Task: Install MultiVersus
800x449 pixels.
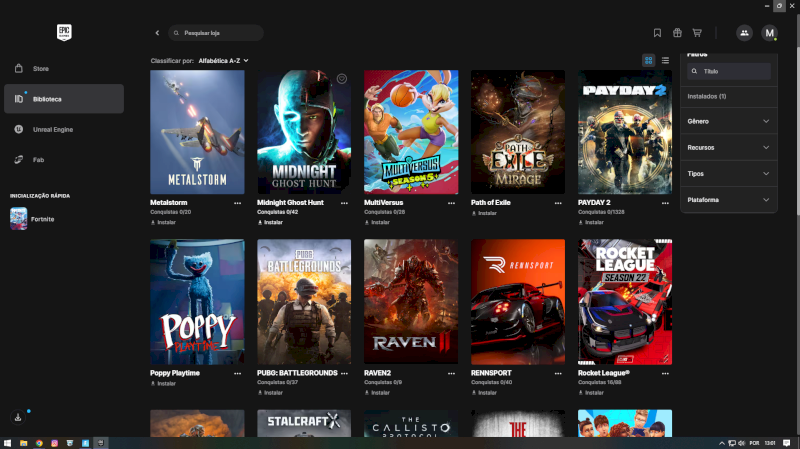Action: (x=378, y=222)
